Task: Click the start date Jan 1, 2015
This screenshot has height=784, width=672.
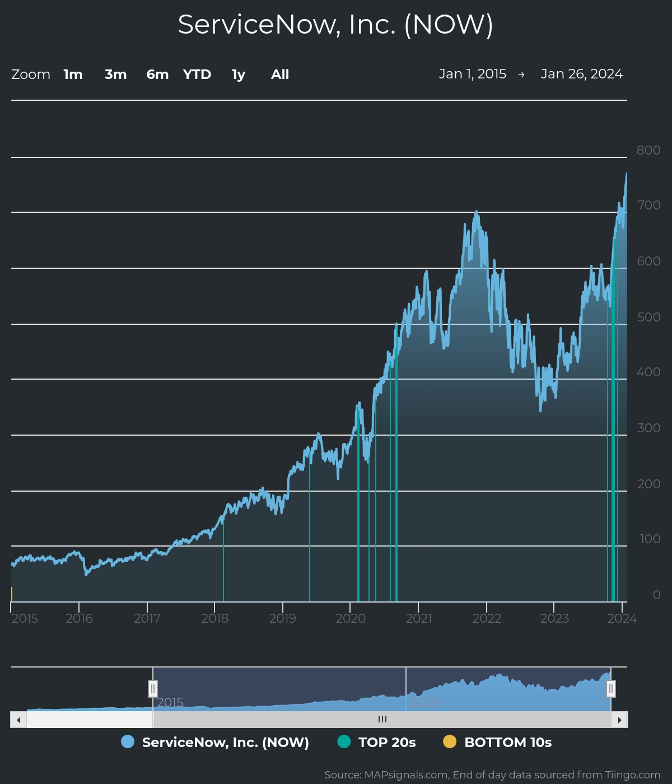Action: [473, 74]
